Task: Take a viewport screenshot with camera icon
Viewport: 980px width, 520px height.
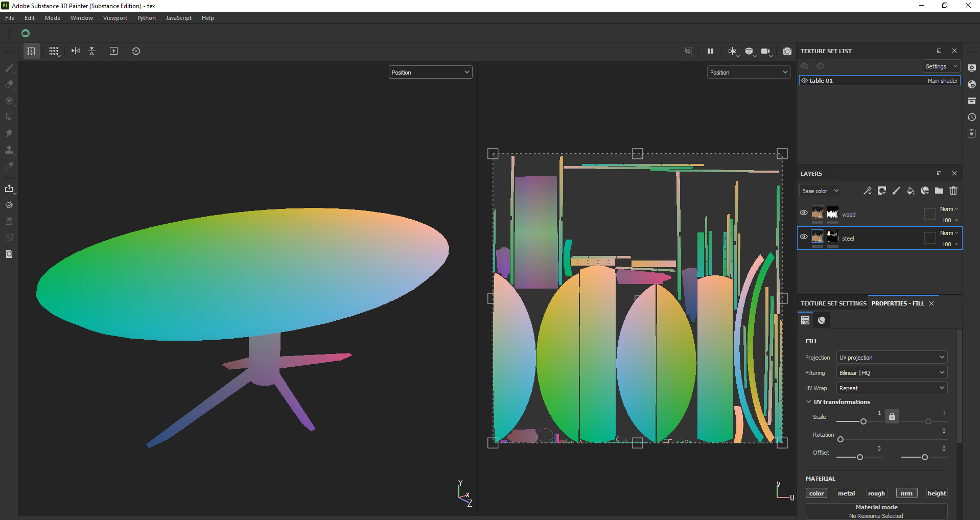Action: (x=787, y=51)
